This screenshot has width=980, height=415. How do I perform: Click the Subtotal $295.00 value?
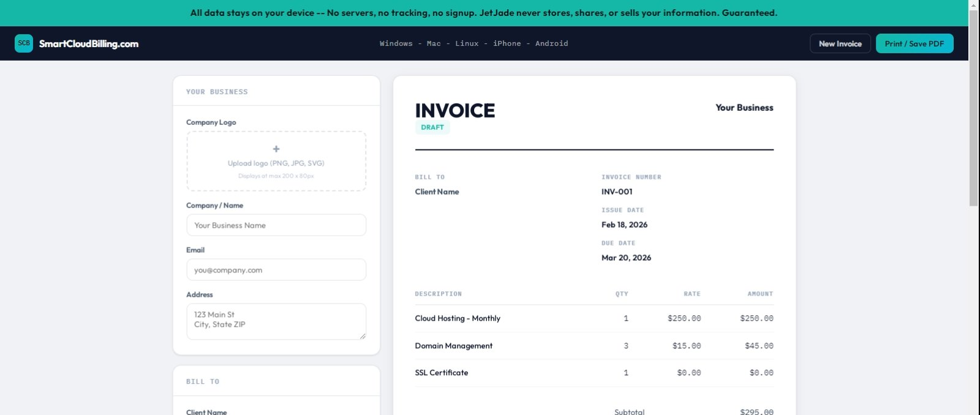pyautogui.click(x=756, y=411)
